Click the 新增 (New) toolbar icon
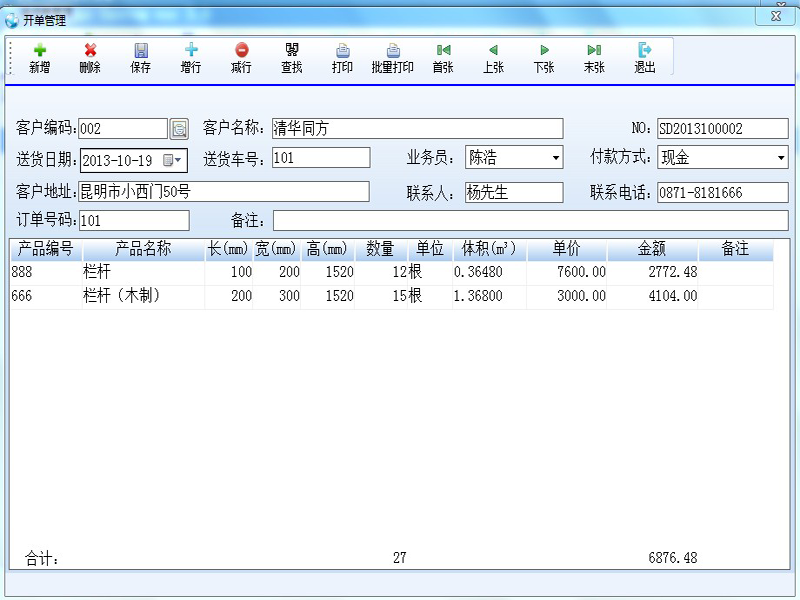This screenshot has height=600, width=800. pos(39,50)
